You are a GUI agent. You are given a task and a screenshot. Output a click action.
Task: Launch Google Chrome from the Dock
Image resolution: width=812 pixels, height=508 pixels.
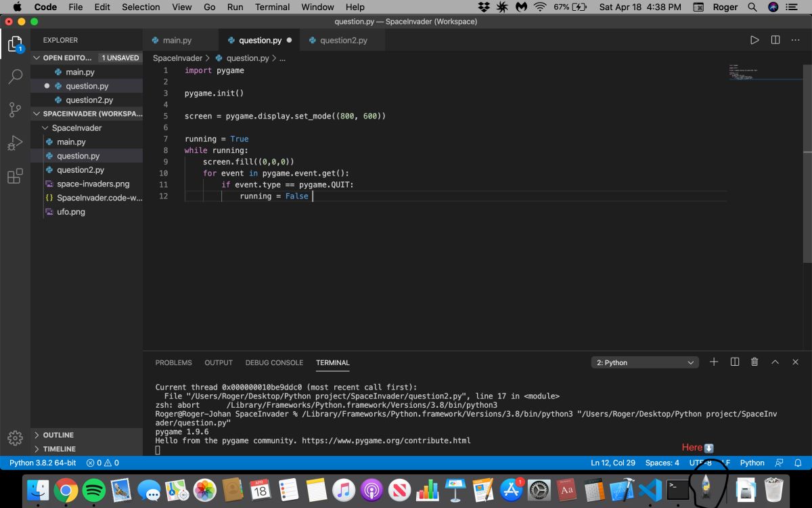click(66, 490)
